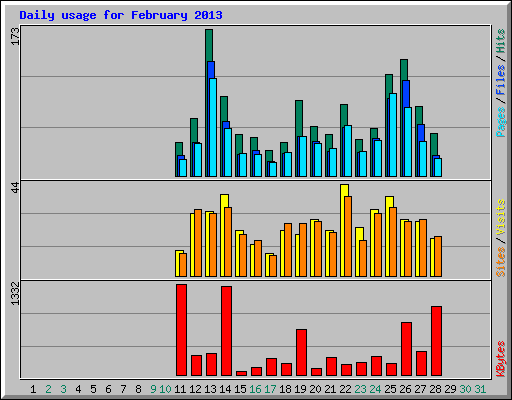512x400 pixels.
Task: Click the cyan pages bar for day 14
Action: pyautogui.click(x=228, y=152)
